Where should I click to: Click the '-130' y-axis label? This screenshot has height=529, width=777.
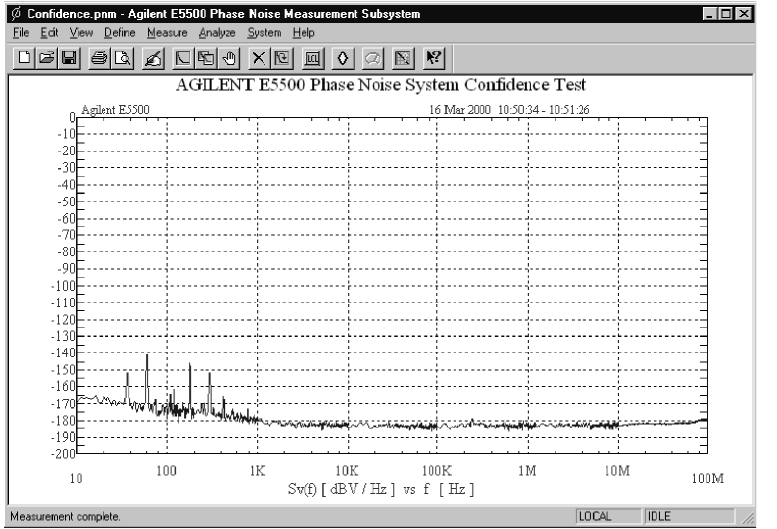point(63,336)
